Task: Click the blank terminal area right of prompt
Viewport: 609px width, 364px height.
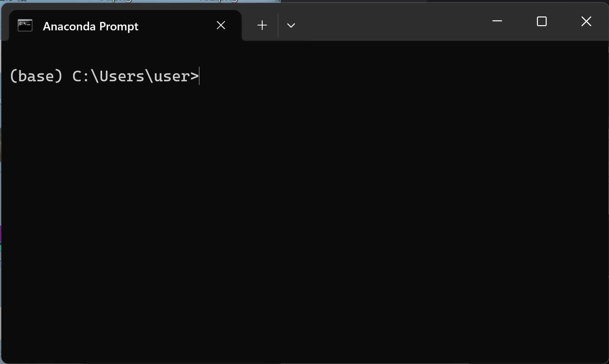Action: [x=404, y=76]
